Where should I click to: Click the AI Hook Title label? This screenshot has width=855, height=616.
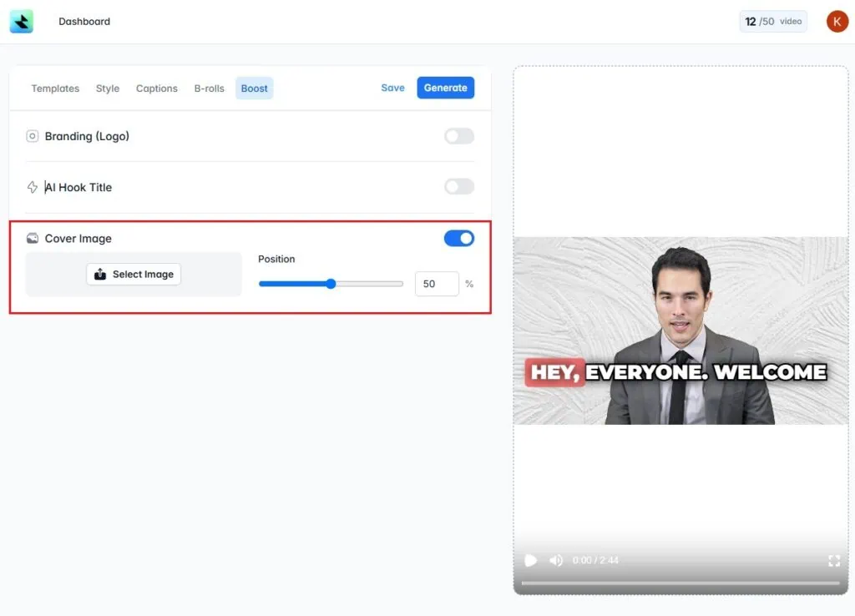point(78,188)
